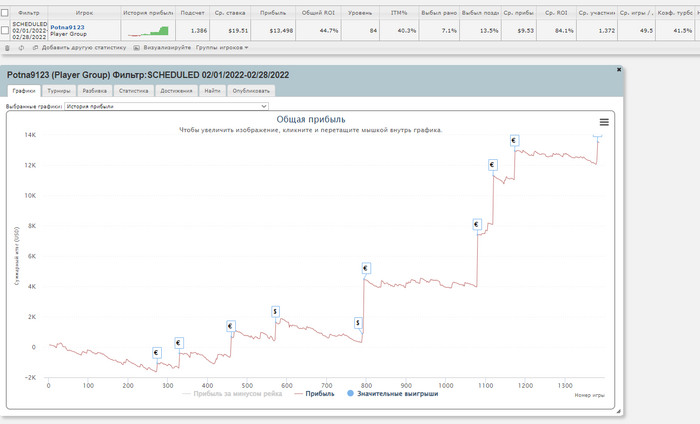This screenshot has height=424, width=700.
Task: Click the image icon beside Визуализируйте
Action: click(x=137, y=48)
